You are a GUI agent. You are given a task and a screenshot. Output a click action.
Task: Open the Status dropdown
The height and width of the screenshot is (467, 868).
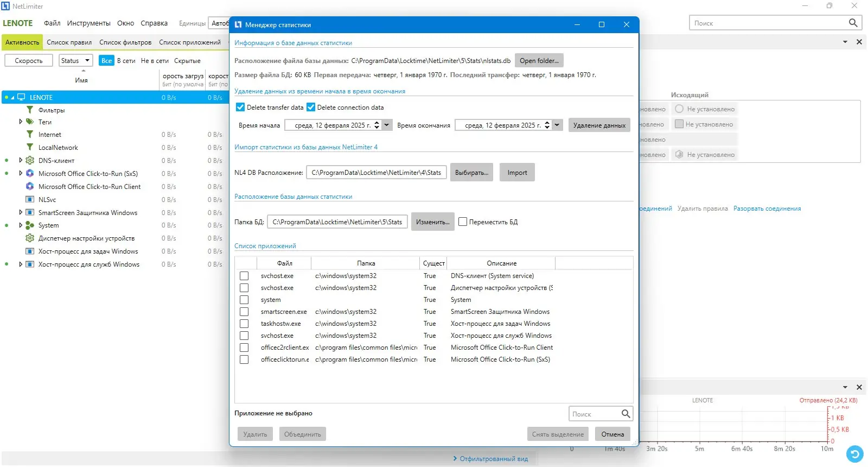coord(75,60)
